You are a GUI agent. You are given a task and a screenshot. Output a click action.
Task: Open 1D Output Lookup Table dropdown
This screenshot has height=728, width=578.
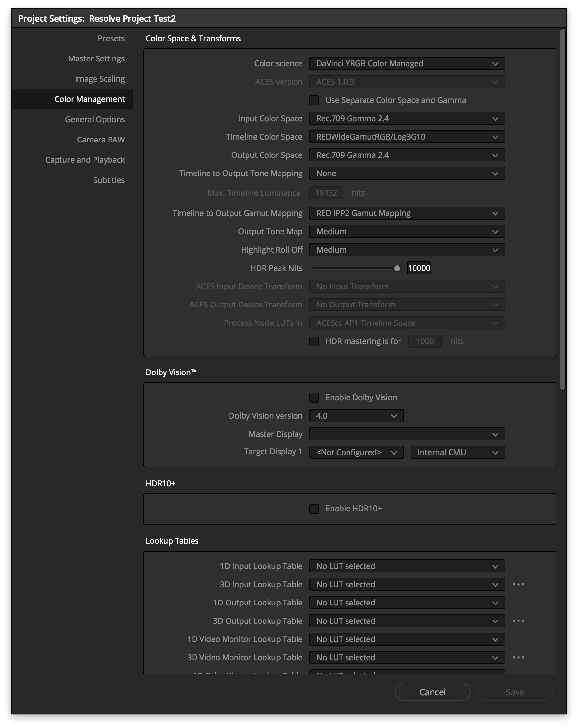(407, 603)
